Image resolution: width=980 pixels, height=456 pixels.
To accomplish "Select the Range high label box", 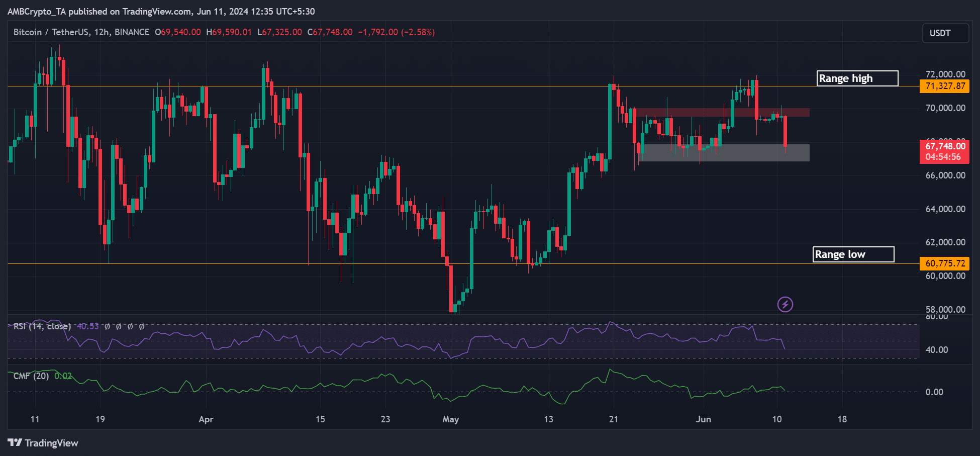I will (x=857, y=78).
